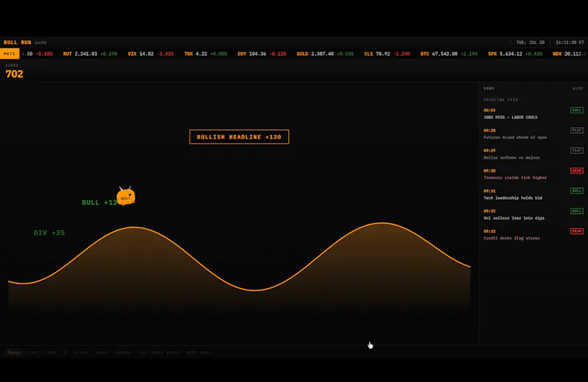Screen dimensions: 588x382
Task: Click the score value 702
Action: (x=14, y=74)
